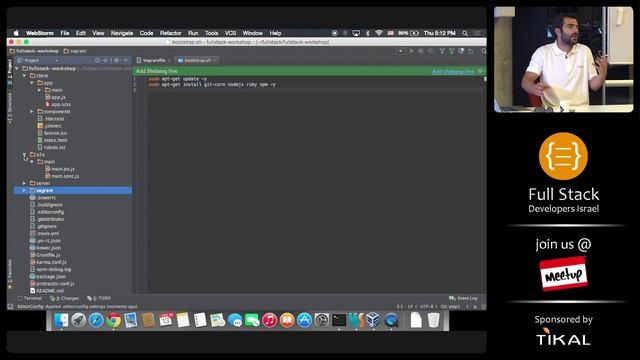Open Project panel settings gear
640x360 pixels.
tap(116, 60)
